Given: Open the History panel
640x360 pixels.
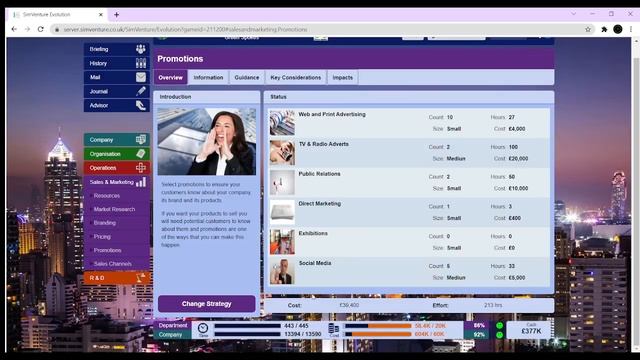Looking at the screenshot, I should pos(117,63).
